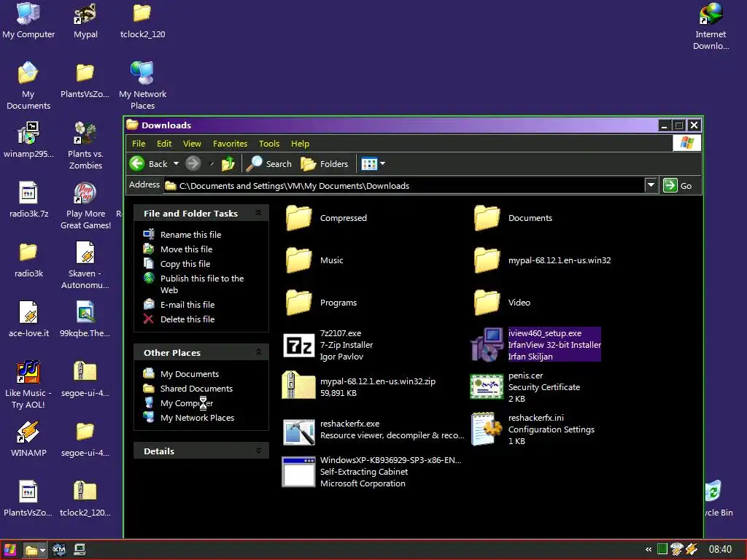Open the Start menu button
Viewport: 747px width, 560px height.
pos(10,550)
